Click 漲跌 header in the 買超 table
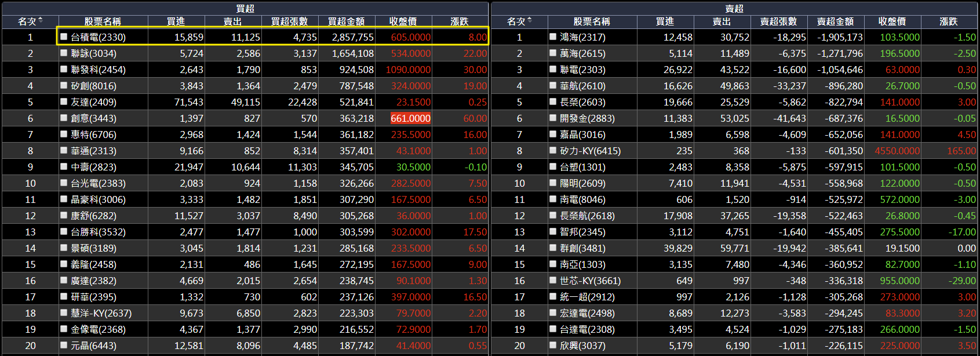Image resolution: width=980 pixels, height=356 pixels. (x=460, y=21)
